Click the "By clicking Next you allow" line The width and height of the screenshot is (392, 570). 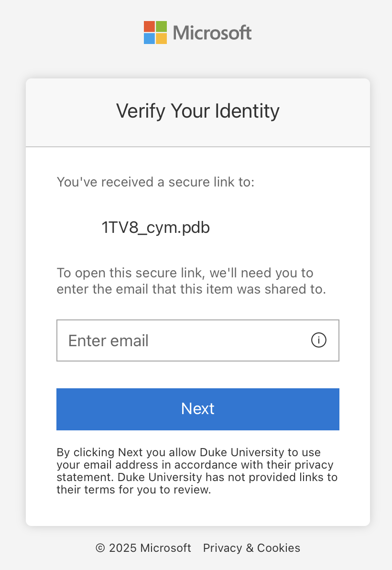tap(188, 452)
